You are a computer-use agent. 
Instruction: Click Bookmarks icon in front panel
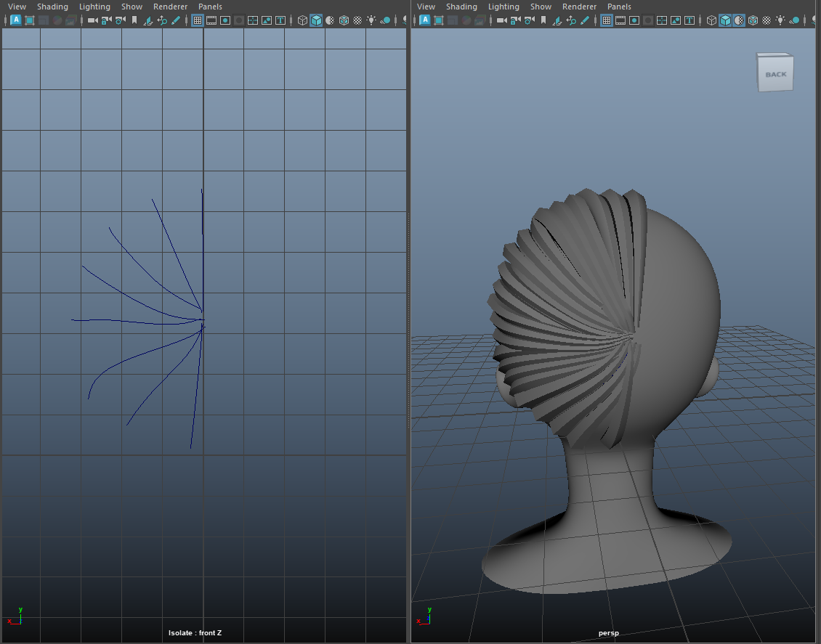click(x=134, y=20)
